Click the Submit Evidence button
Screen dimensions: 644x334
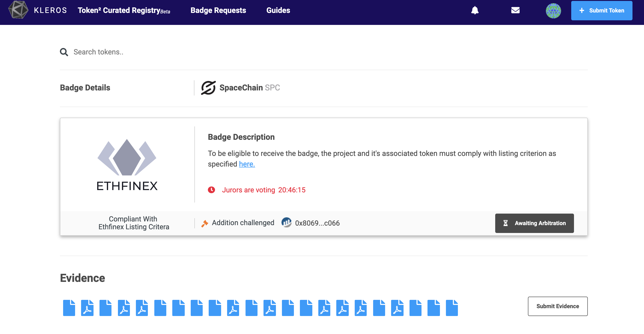(557, 306)
